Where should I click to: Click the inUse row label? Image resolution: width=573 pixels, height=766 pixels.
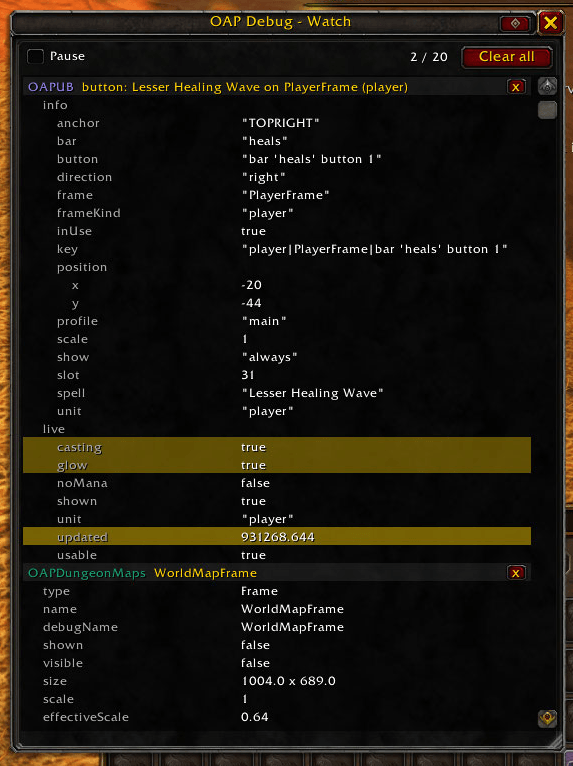click(x=74, y=231)
